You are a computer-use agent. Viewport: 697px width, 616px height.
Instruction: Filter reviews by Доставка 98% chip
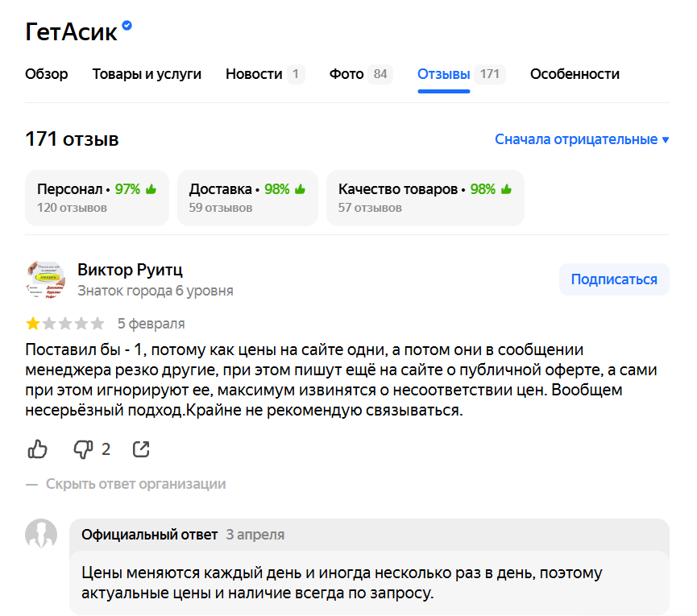click(x=247, y=197)
